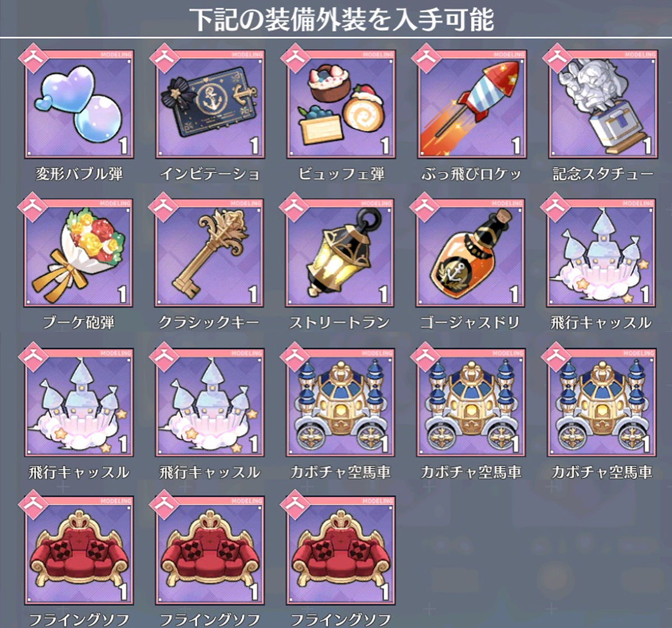The height and width of the screenshot is (628, 672).
Task: Choose the first フライングソファ red sofa
Action: click(x=78, y=551)
